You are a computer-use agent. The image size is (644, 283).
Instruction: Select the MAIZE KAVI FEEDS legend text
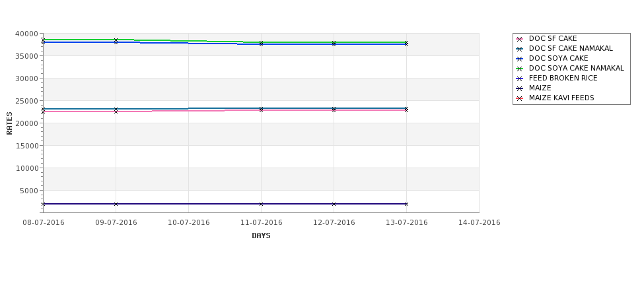click(x=561, y=98)
